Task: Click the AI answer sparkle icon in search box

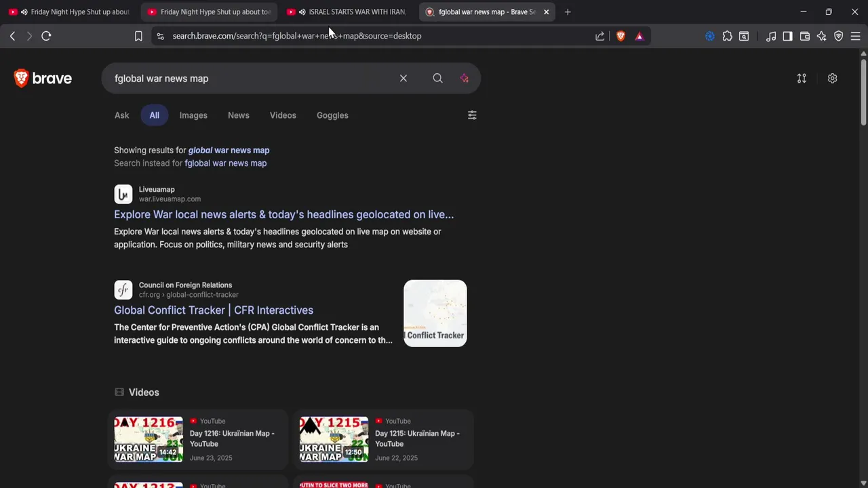Action: 465,79
